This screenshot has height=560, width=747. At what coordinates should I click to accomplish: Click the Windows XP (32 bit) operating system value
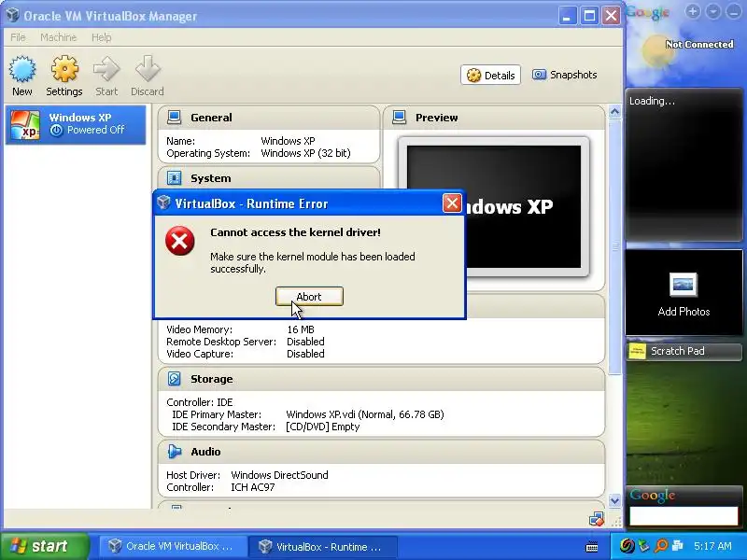click(305, 153)
